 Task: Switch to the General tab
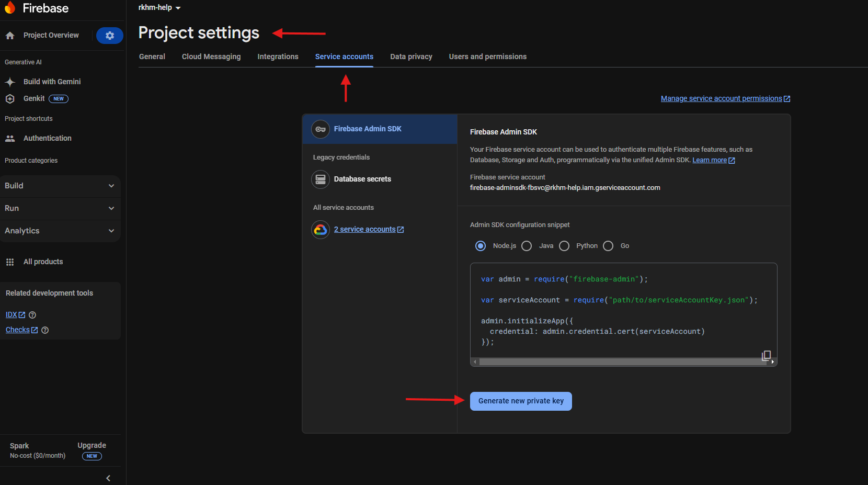coord(152,57)
